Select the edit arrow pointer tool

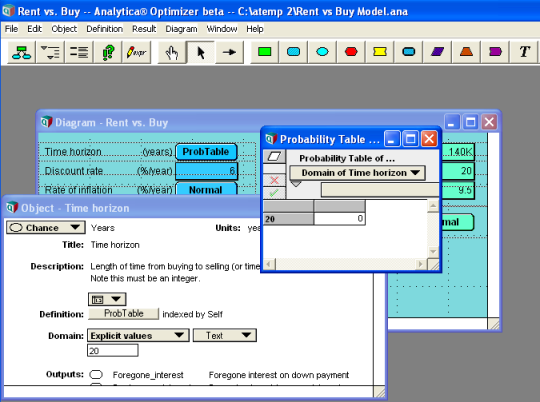pyautogui.click(x=201, y=52)
